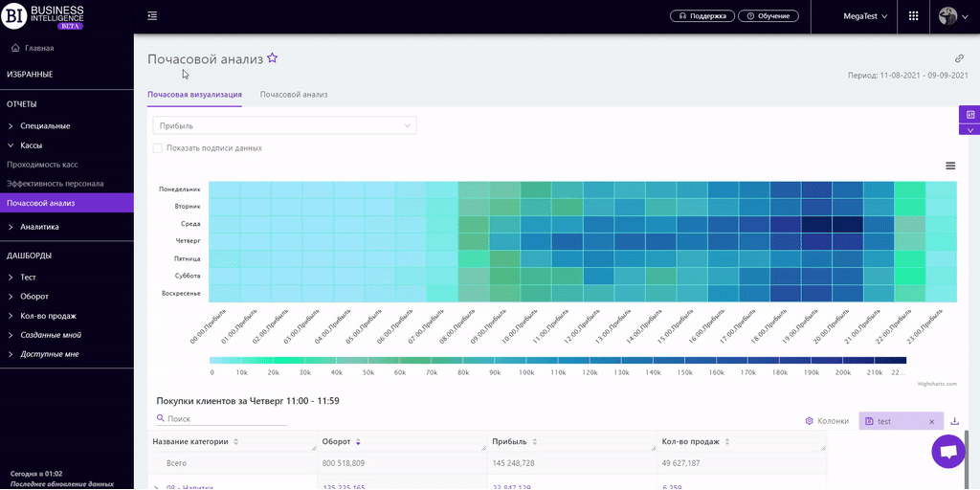Open the Прибыль metric dropdown
980x490 pixels.
(x=284, y=125)
